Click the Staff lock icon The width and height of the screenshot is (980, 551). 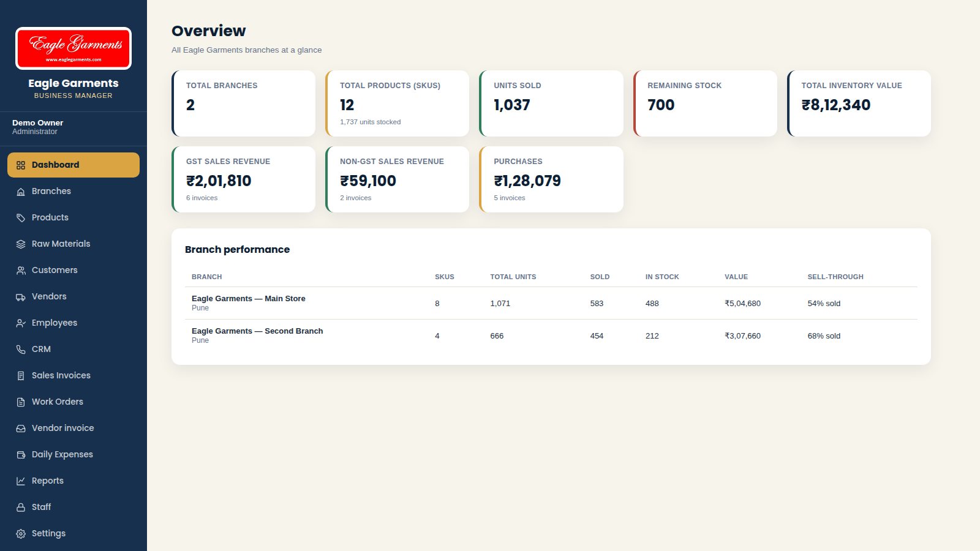(x=21, y=508)
